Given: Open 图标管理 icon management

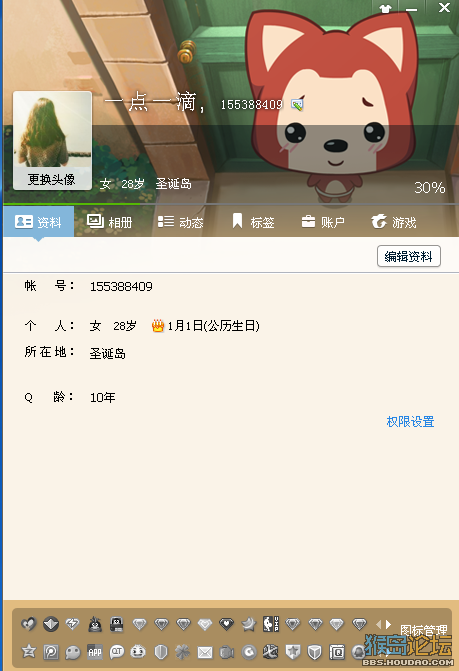Looking at the screenshot, I should [x=423, y=630].
